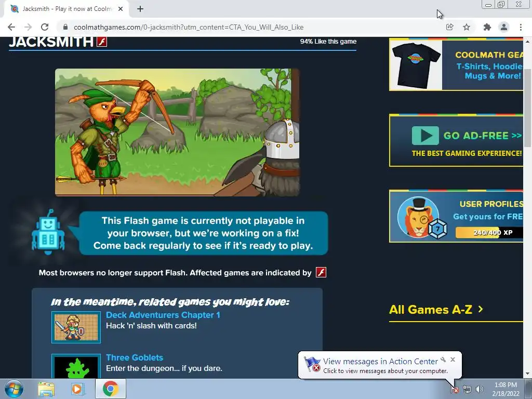Click the page vertical scrollbar thumb
Image resolution: width=532 pixels, height=399 pixels.
point(528,108)
